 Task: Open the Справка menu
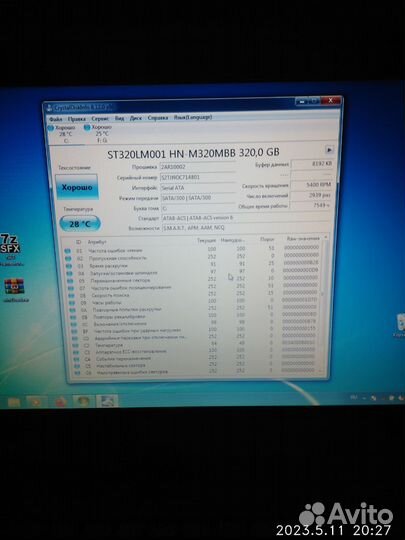pos(157,117)
